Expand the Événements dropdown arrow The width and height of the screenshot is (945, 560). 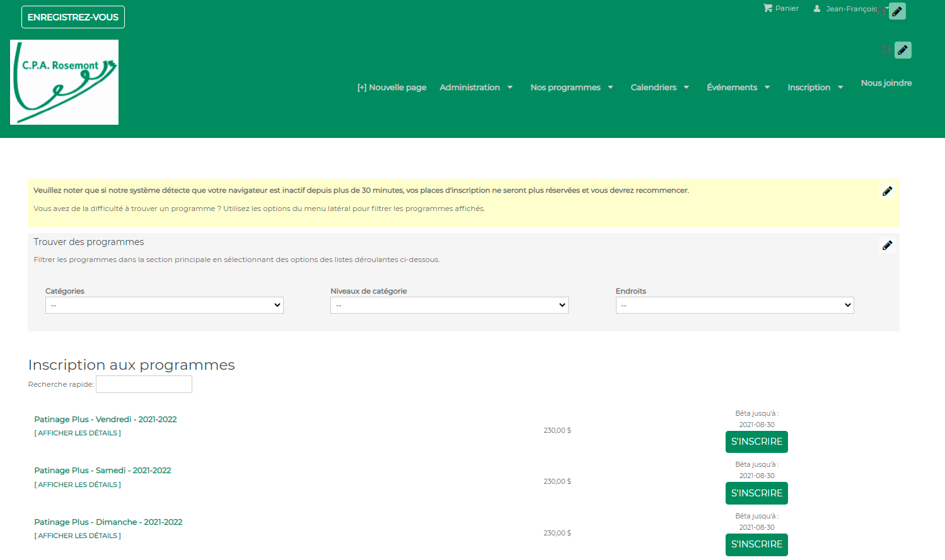click(767, 88)
